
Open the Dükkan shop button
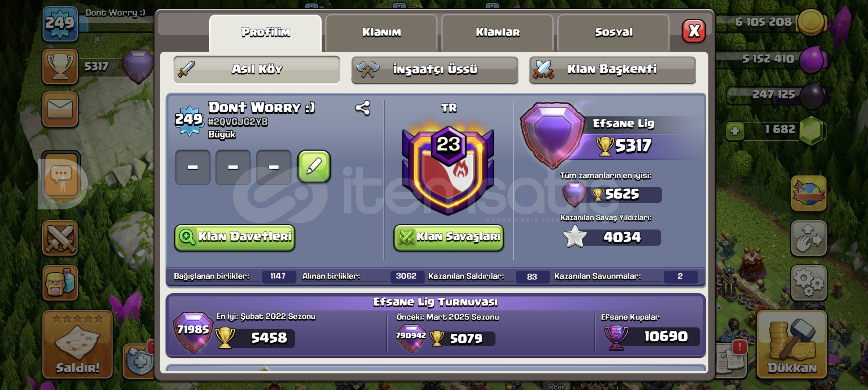792,344
